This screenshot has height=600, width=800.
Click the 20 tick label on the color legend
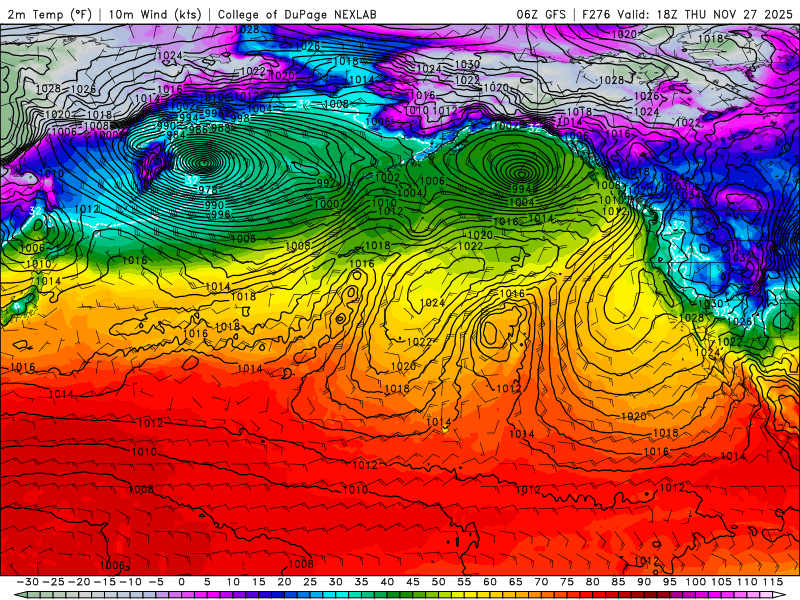pyautogui.click(x=284, y=582)
